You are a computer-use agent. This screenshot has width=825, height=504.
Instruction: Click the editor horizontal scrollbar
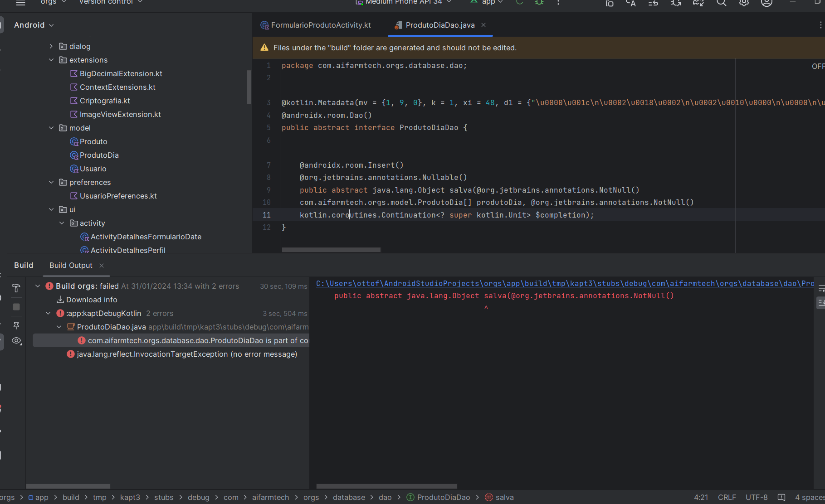tap(331, 250)
